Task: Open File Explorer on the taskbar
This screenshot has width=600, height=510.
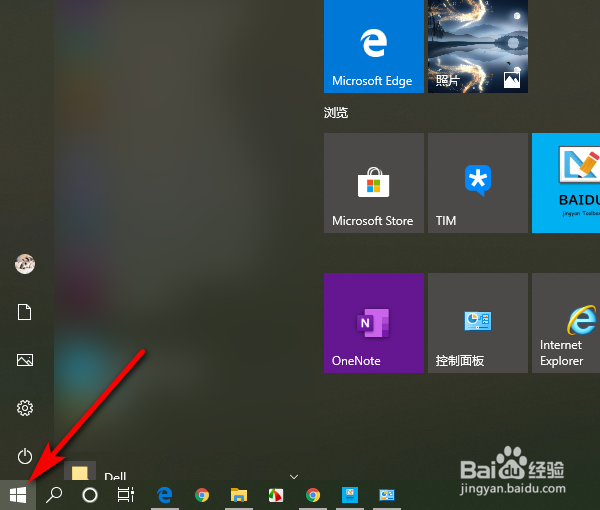Action: coord(239,495)
